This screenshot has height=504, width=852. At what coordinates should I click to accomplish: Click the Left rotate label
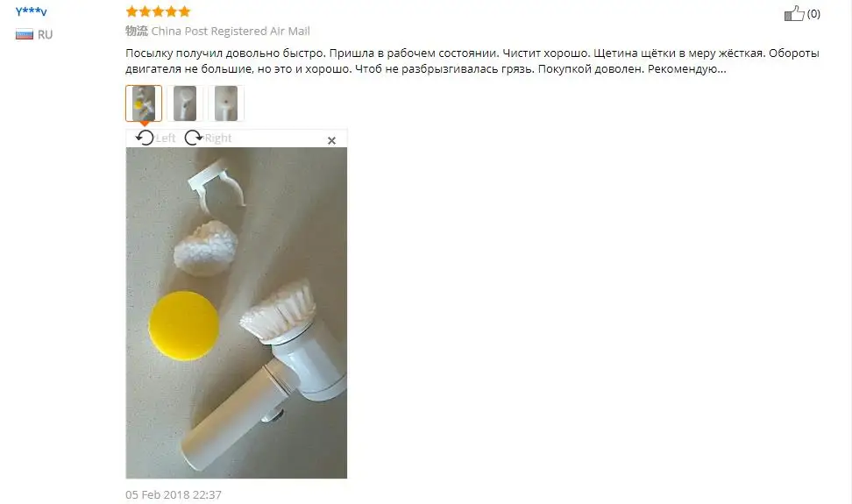click(166, 138)
